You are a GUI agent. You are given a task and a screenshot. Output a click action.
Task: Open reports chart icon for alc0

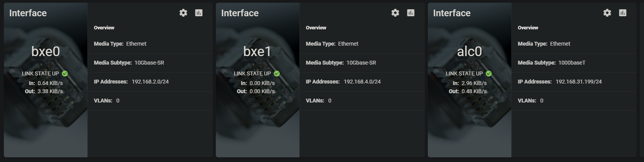pos(623,13)
